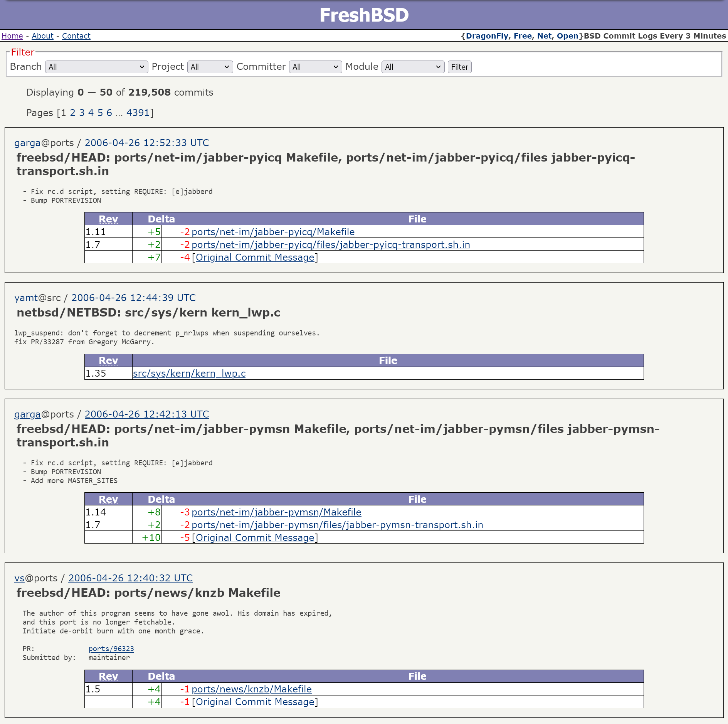Expand the Module filter dropdown

click(x=412, y=67)
